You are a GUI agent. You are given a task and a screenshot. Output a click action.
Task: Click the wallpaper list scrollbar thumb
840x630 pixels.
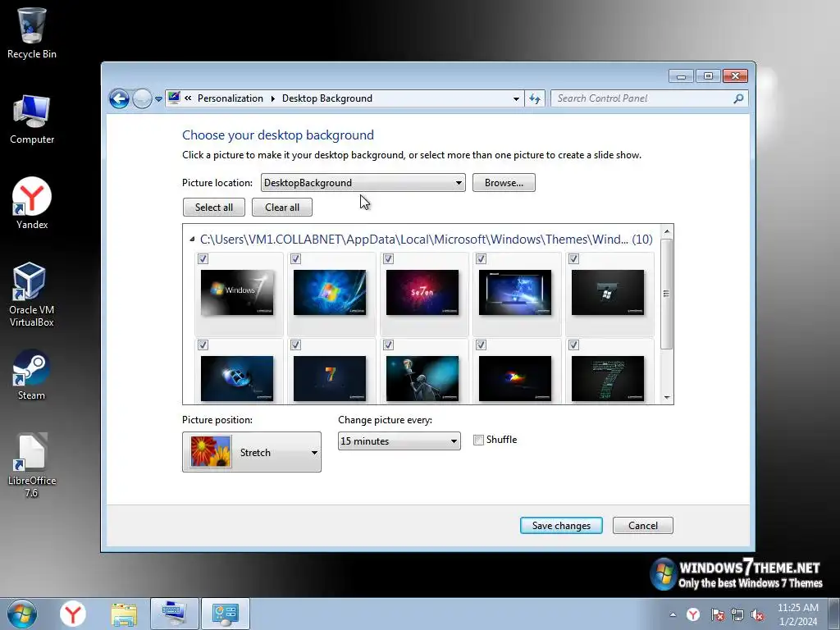tap(666, 294)
